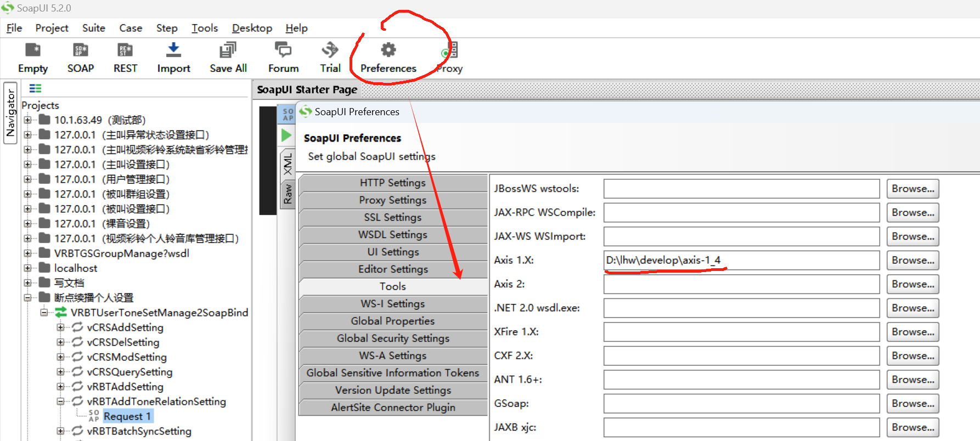Open Preferences via the gear icon
The width and height of the screenshot is (980, 441).
pyautogui.click(x=388, y=50)
